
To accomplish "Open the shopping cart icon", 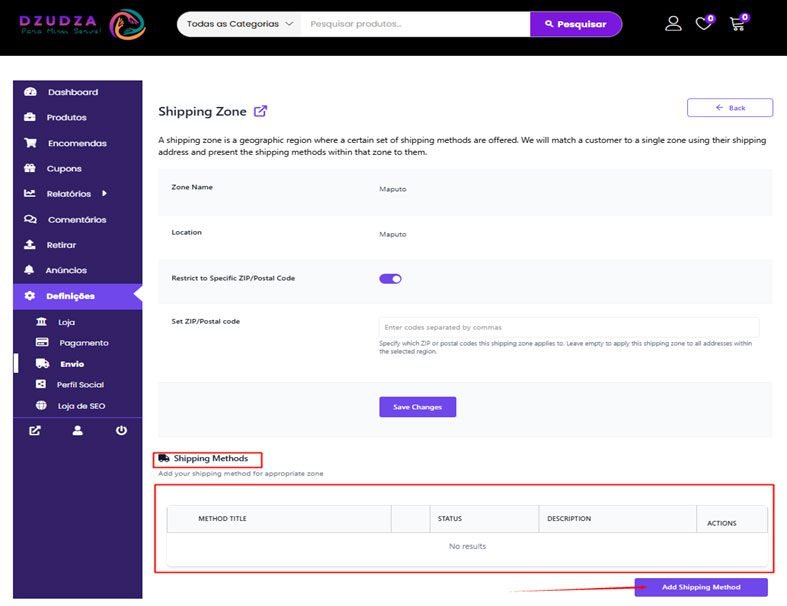I will pyautogui.click(x=738, y=23).
